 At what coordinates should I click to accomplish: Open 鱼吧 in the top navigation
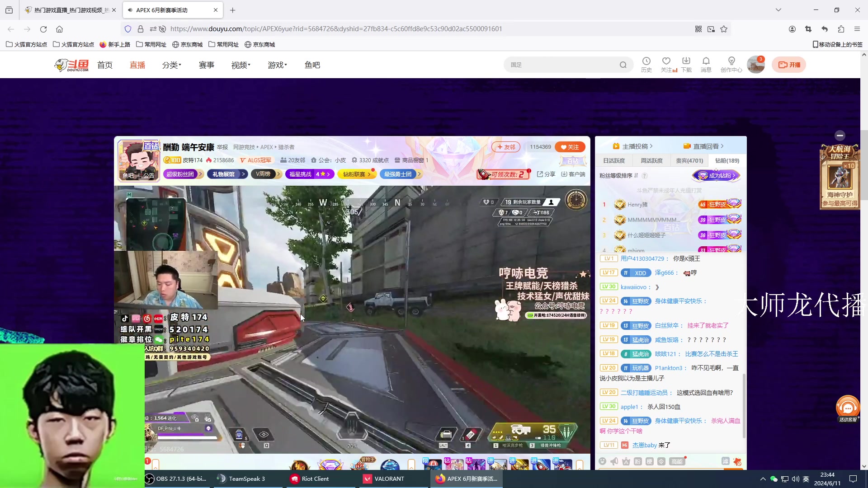click(x=312, y=65)
